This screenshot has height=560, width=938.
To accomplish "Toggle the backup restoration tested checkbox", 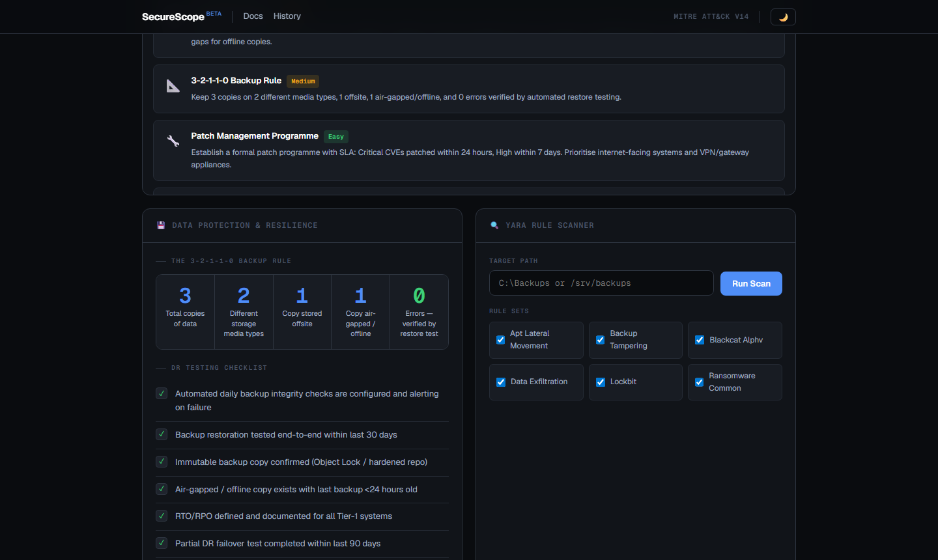I will (x=162, y=434).
